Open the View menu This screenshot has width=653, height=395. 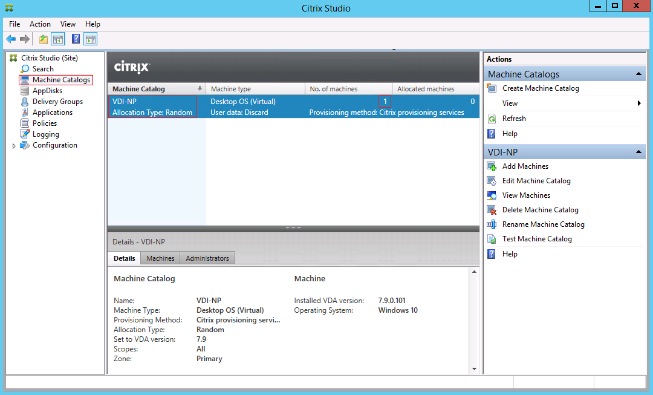click(68, 24)
